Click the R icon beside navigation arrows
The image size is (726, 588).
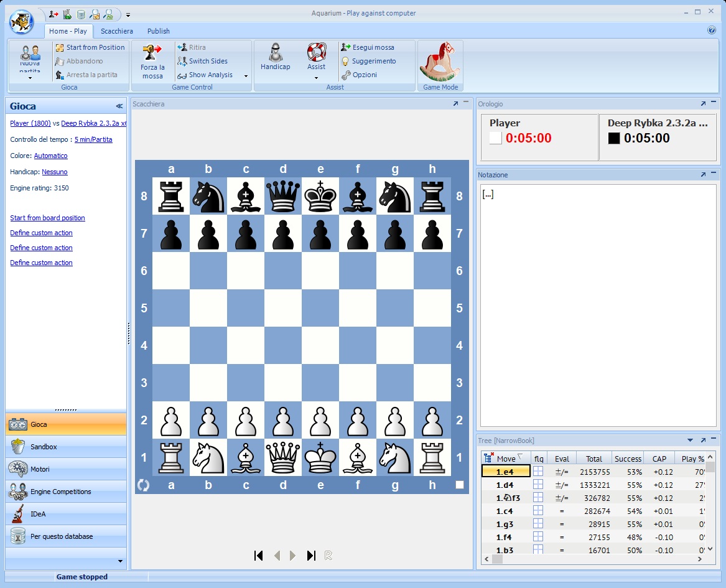pyautogui.click(x=328, y=556)
